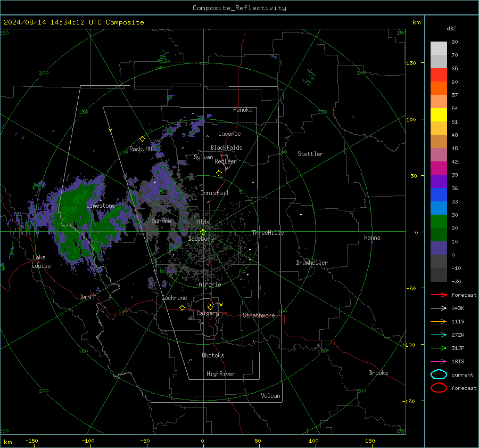The width and height of the screenshot is (479, 448).
Task: Click the Sylvan label
Action: [203, 157]
